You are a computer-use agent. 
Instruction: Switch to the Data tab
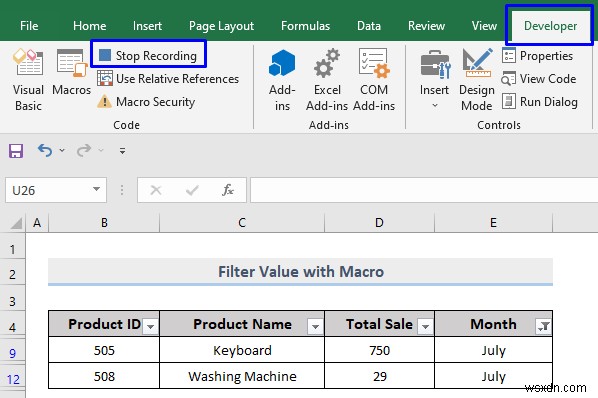[369, 26]
